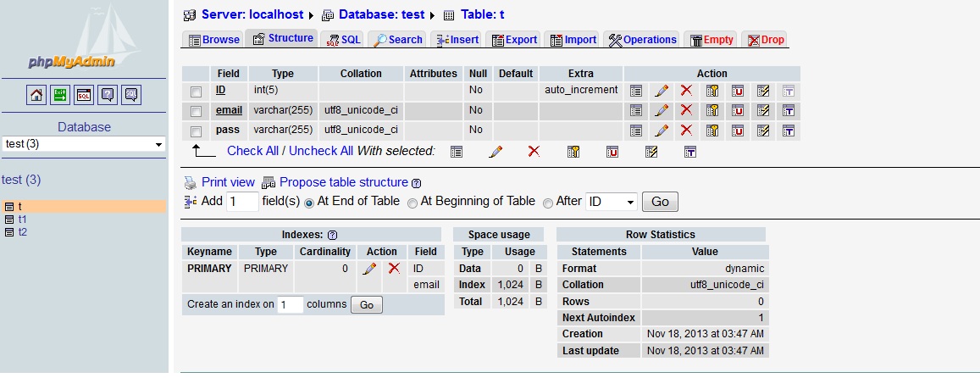Click Go button for Create an index
Image resolution: width=980 pixels, height=378 pixels.
(x=366, y=305)
